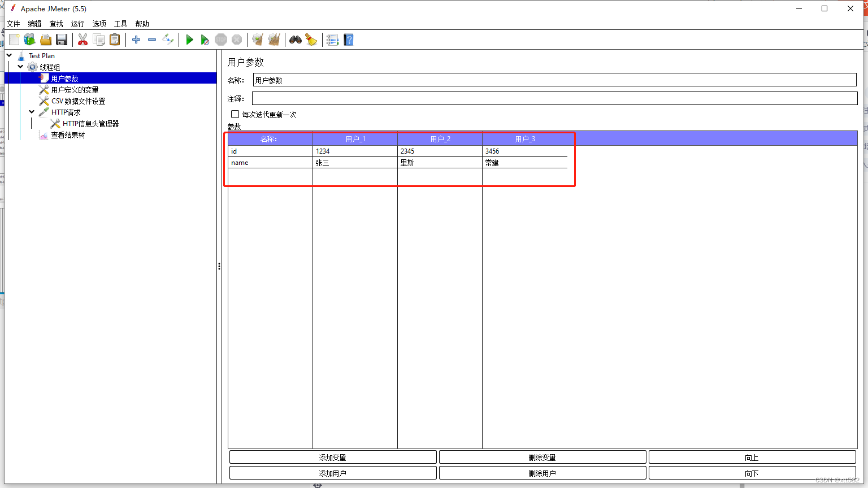Click the 名称: column header
868x488 pixels.
(x=270, y=138)
